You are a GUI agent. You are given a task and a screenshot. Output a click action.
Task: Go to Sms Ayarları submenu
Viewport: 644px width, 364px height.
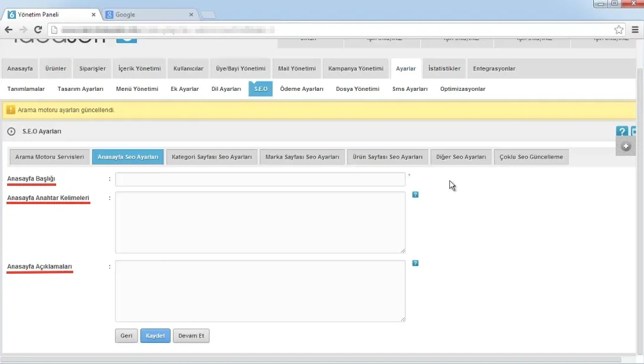410,89
